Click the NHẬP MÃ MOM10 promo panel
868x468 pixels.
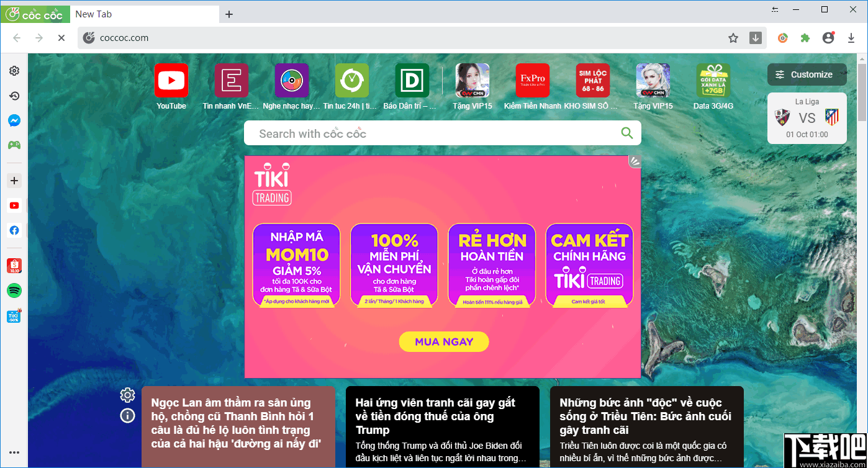(297, 265)
